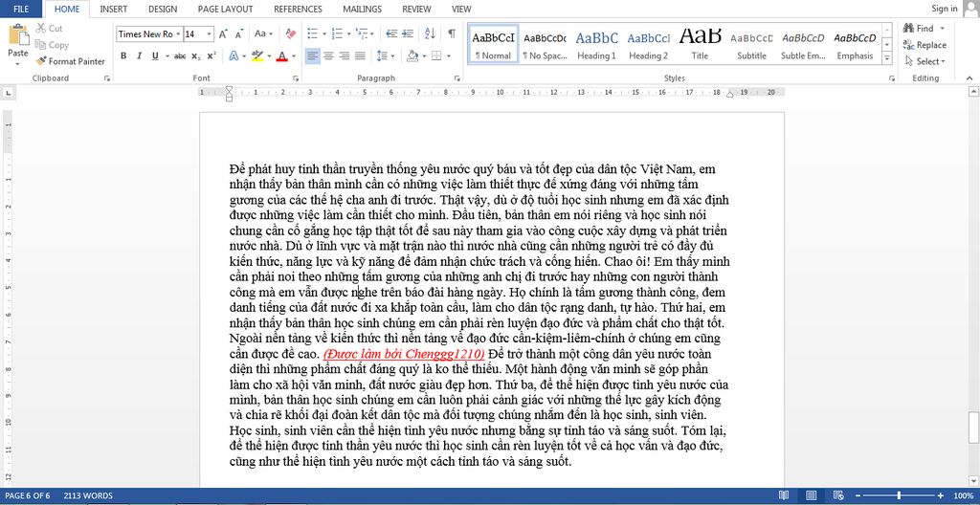This screenshot has height=505, width=980.
Task: Expand the numbering list dropdown
Action: click(x=348, y=33)
